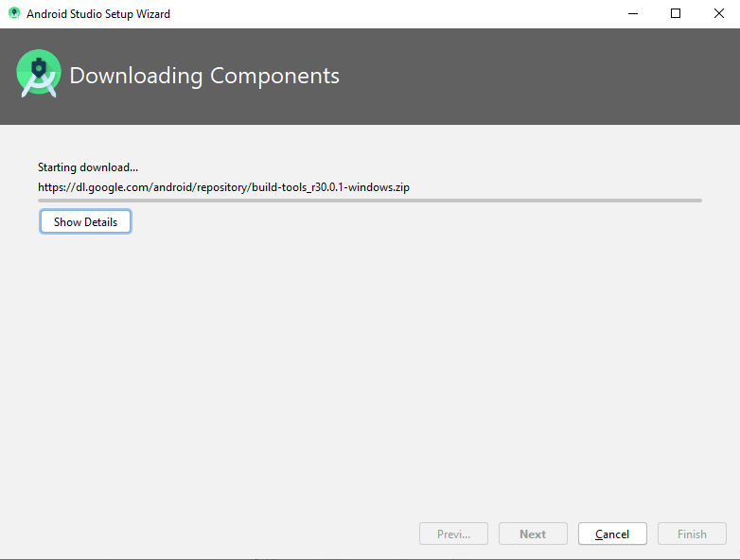Click the "Android Studio Setup Wizard" window title
The height and width of the screenshot is (560, 740).
(98, 14)
